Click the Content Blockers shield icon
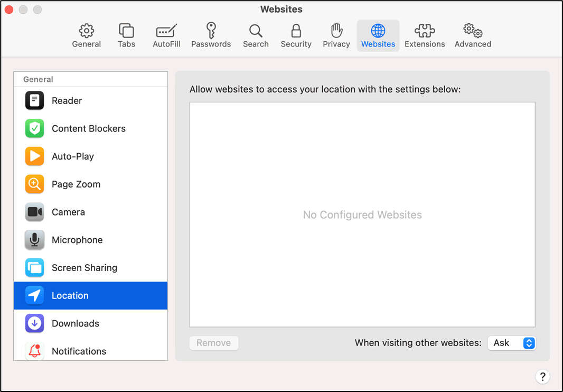Viewport: 563px width, 392px height. click(34, 128)
